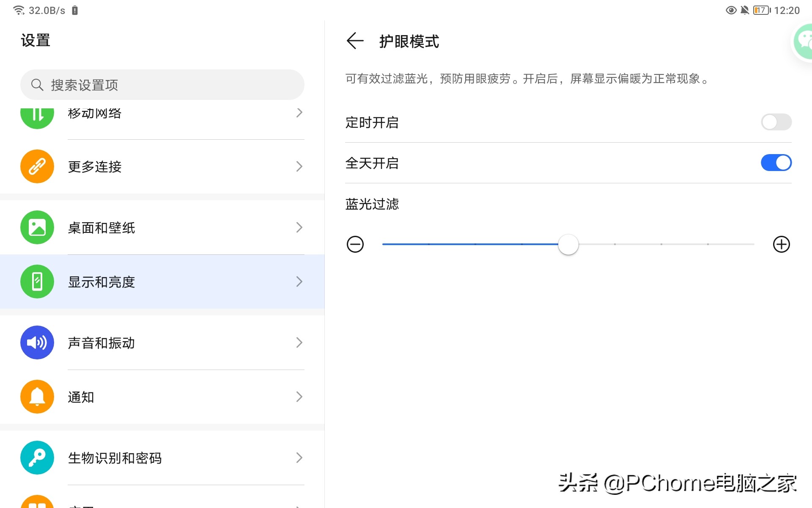Viewport: 812px width, 508px height.
Task: Tap the blue 声音和振动 speaker icon
Action: pyautogui.click(x=37, y=342)
